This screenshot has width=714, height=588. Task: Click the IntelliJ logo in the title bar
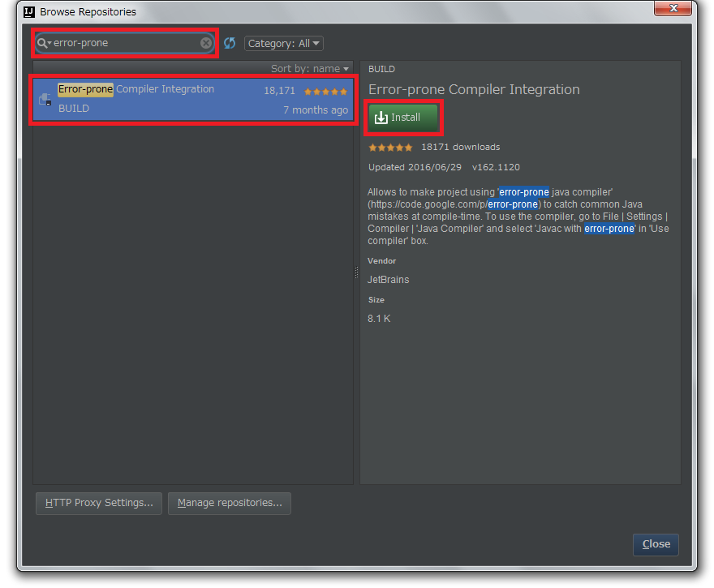29,12
